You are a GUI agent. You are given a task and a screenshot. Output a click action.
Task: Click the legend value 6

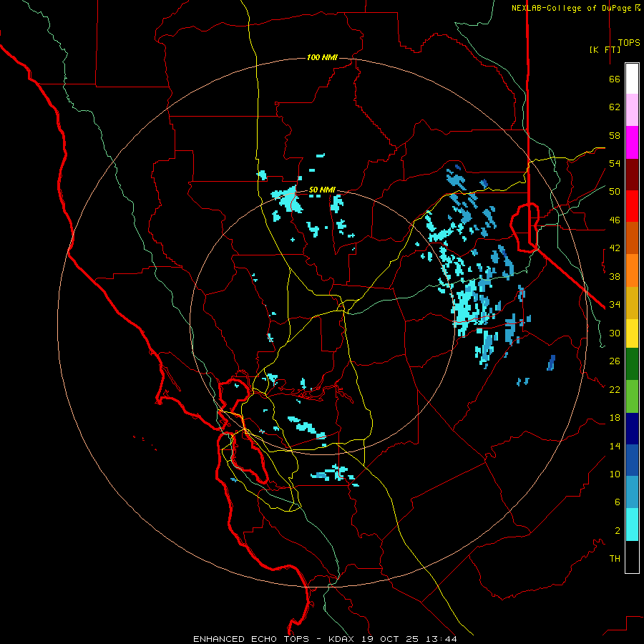point(618,502)
